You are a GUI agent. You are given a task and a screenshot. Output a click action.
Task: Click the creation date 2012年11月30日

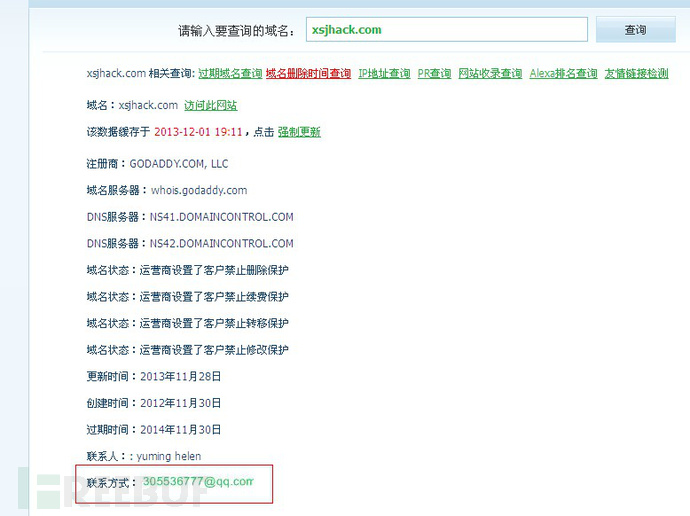tap(180, 403)
